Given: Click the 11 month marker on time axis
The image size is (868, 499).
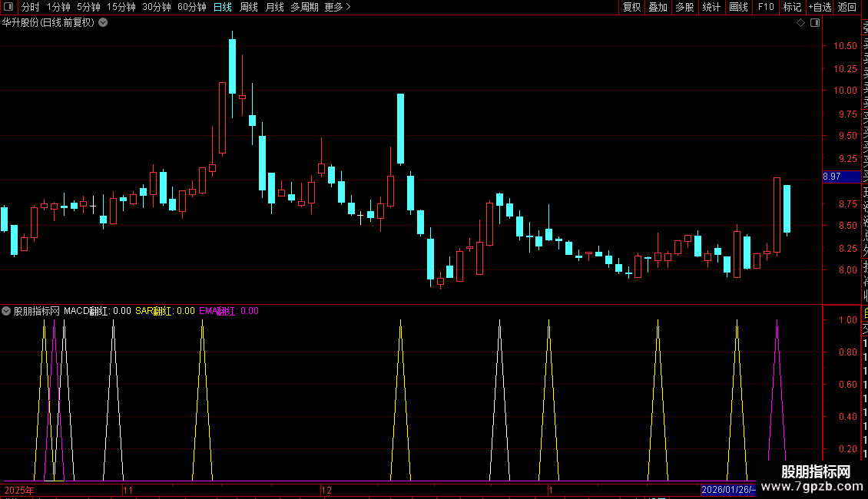Looking at the screenshot, I should click(x=128, y=490).
